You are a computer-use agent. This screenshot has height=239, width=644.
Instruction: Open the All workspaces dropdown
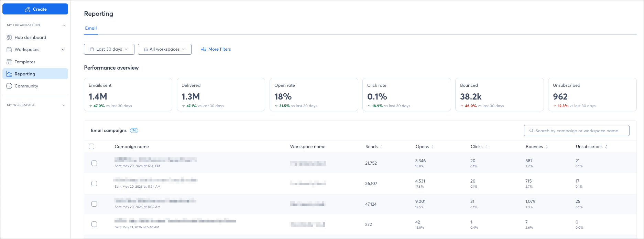(x=165, y=49)
